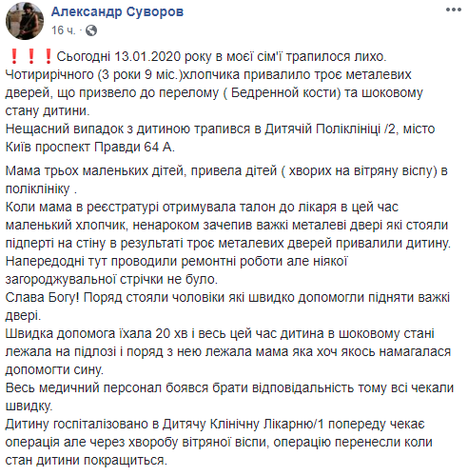The width and height of the screenshot is (468, 476).
Task: Click the third red exclamation mark emoji
Action: [49, 56]
